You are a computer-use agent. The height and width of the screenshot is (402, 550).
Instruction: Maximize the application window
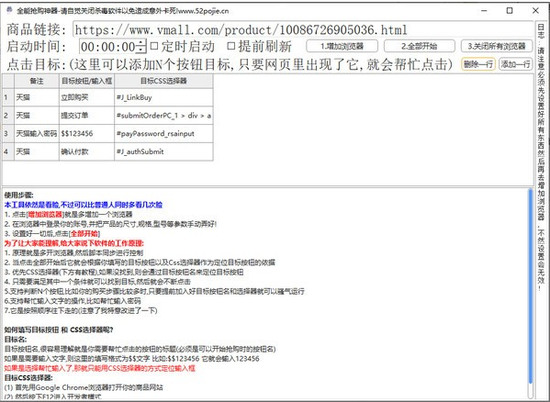[x=509, y=11]
